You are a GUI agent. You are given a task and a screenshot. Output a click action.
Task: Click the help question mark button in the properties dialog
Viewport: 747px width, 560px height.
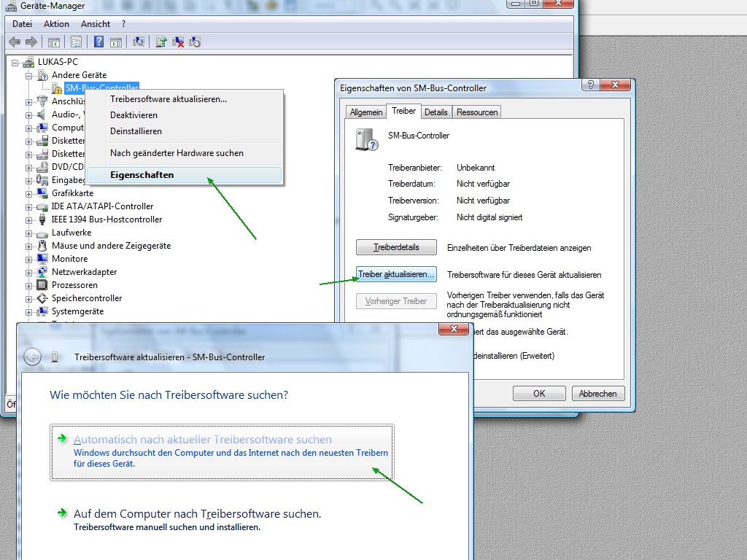591,85
